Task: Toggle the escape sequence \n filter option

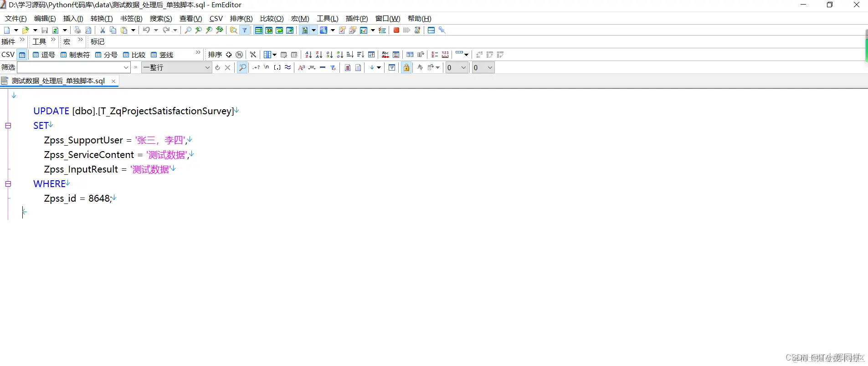Action: (267, 67)
